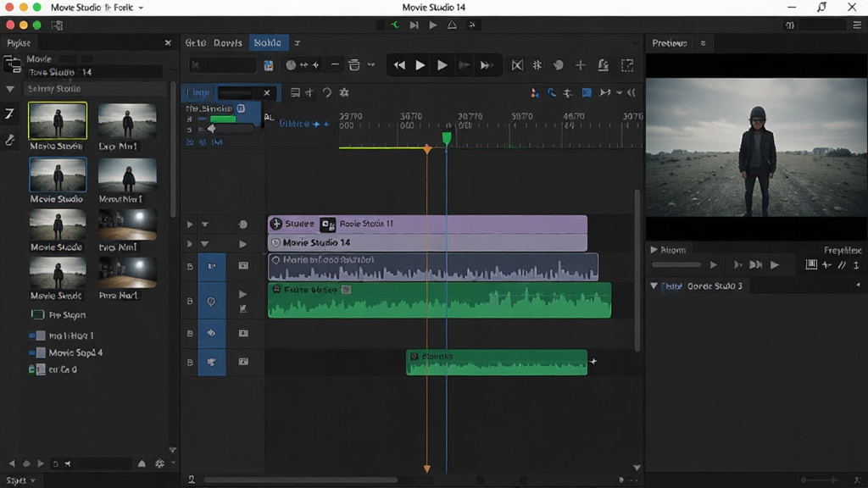Click the round icon on the Stuniee clip
The height and width of the screenshot is (488, 868).
[x=276, y=224]
